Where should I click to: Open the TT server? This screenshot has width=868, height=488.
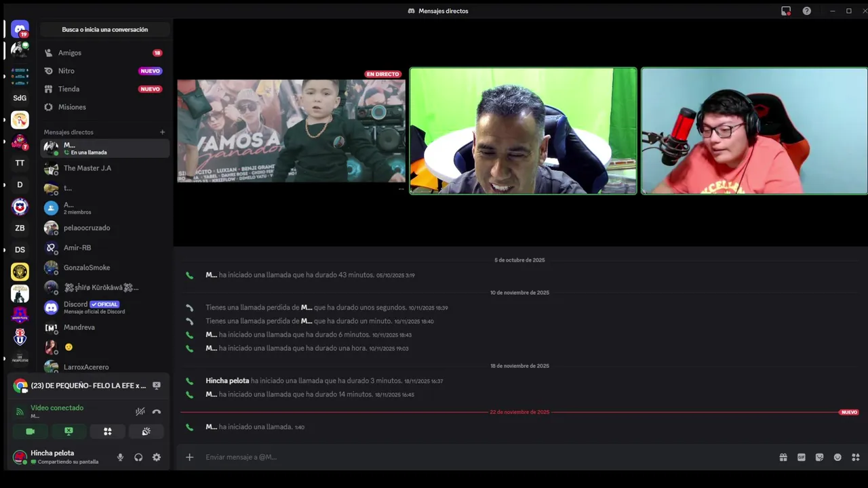(x=20, y=163)
